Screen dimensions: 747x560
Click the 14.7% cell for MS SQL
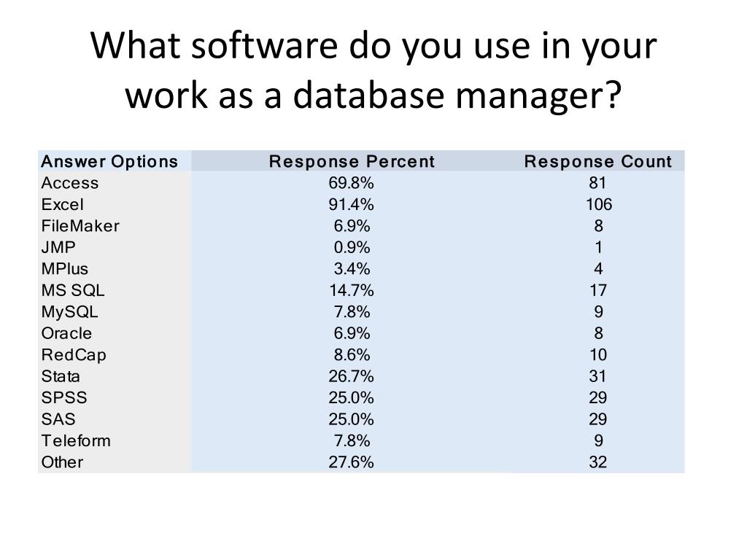tap(351, 290)
